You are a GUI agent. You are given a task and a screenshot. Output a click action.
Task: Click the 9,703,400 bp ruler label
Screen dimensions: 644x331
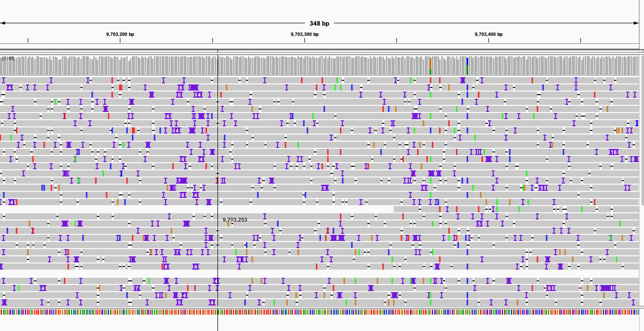coord(489,34)
